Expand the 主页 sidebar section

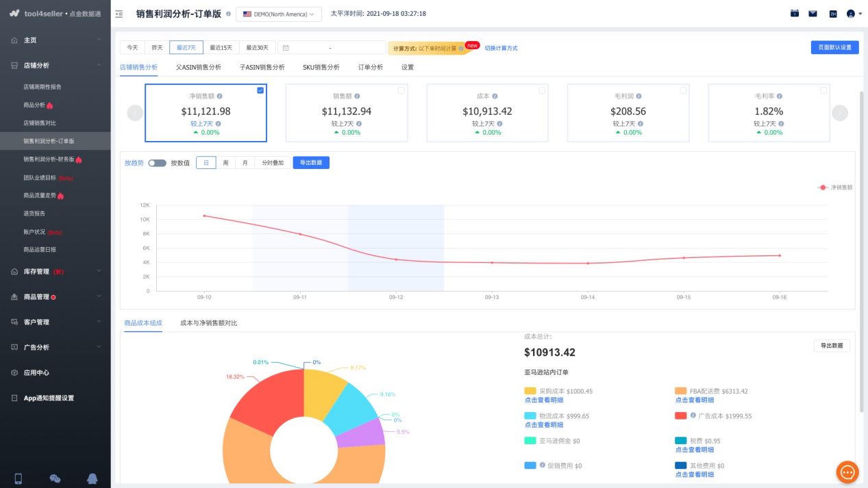[55, 40]
